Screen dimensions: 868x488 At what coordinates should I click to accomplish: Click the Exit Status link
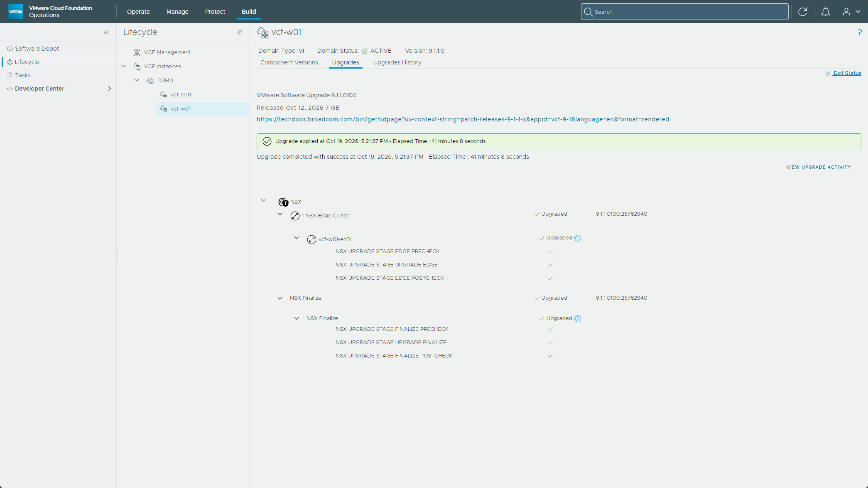[843, 73]
